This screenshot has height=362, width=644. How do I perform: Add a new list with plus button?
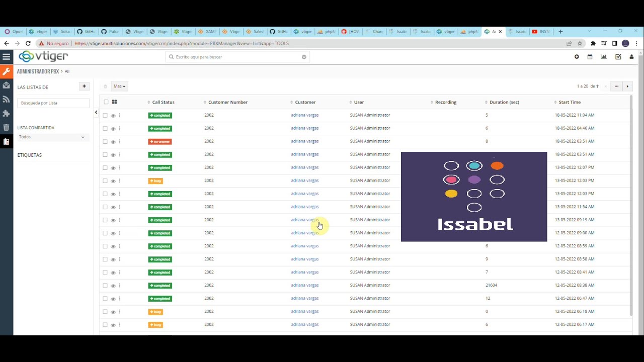coord(84,86)
